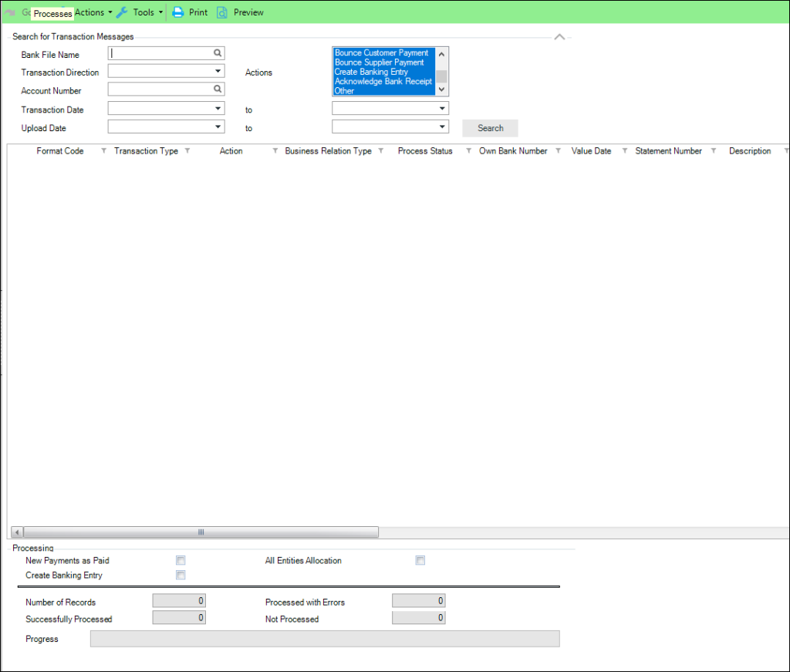Click the Tools wrench icon
Screen dimensions: 790x672
click(122, 12)
